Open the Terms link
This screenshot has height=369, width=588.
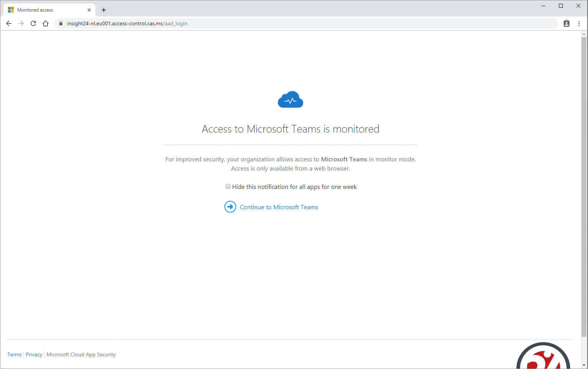point(15,354)
